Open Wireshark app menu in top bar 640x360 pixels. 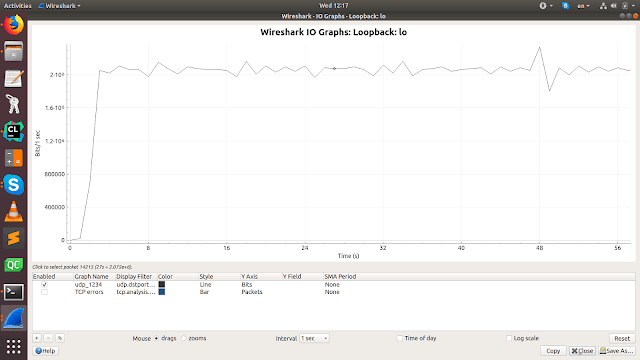[60, 6]
